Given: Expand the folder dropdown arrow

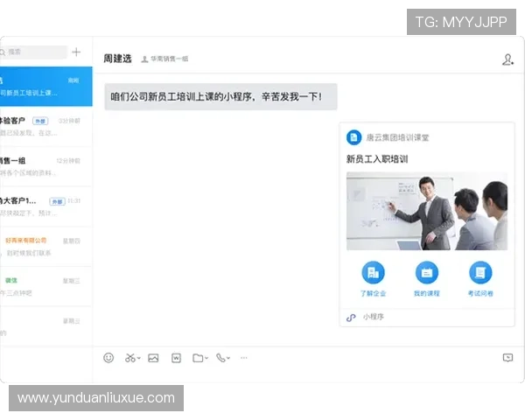Looking at the screenshot, I should pos(206,358).
